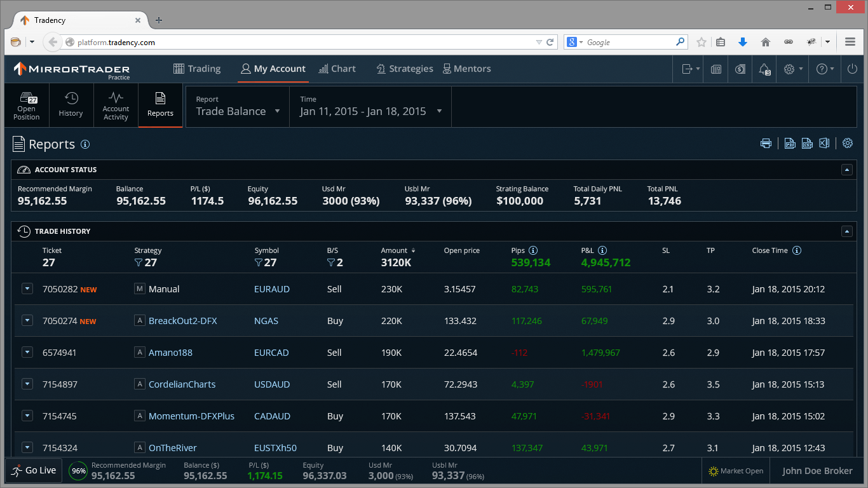
Task: Open the deposit funds dollar icon
Action: tap(740, 69)
